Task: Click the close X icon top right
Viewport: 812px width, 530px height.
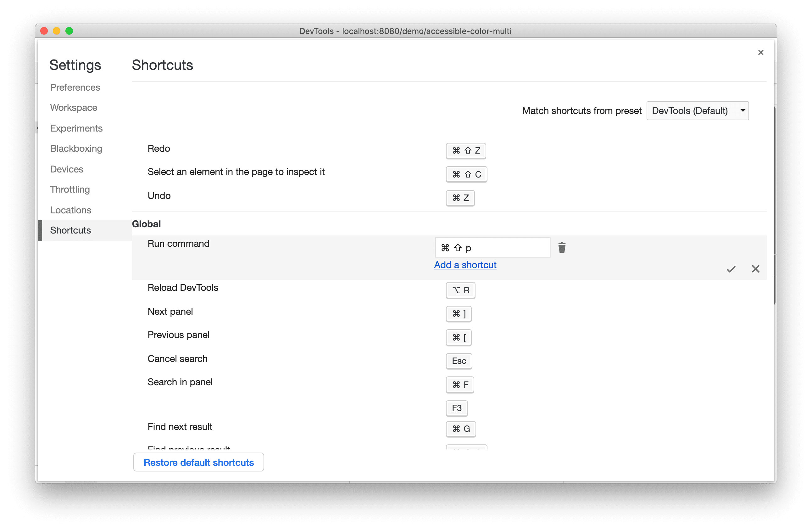Action: pyautogui.click(x=761, y=53)
